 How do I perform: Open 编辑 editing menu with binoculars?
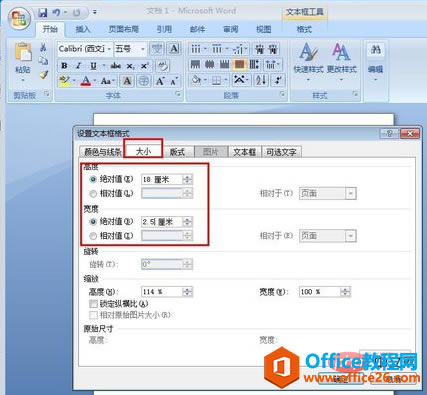[376, 62]
